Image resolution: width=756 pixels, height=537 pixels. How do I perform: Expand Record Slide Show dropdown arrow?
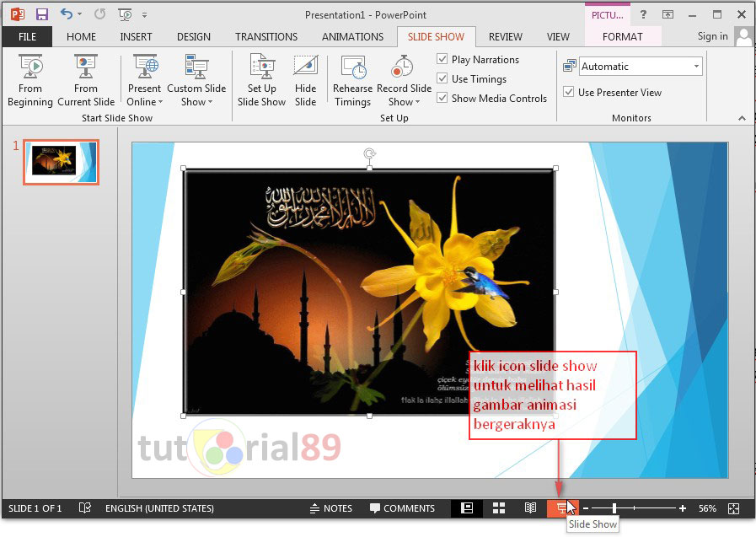click(417, 102)
